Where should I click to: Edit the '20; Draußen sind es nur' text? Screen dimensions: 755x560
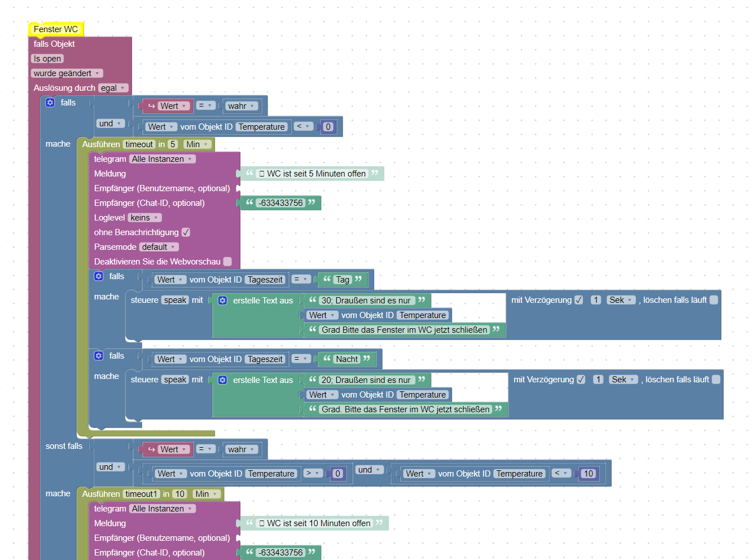pyautogui.click(x=367, y=380)
